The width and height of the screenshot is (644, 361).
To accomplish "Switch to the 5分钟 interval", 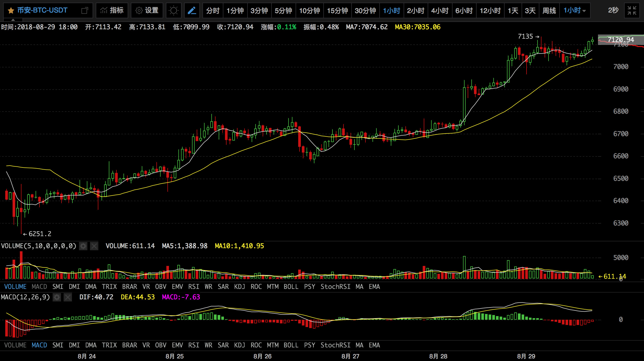I will coord(283,11).
